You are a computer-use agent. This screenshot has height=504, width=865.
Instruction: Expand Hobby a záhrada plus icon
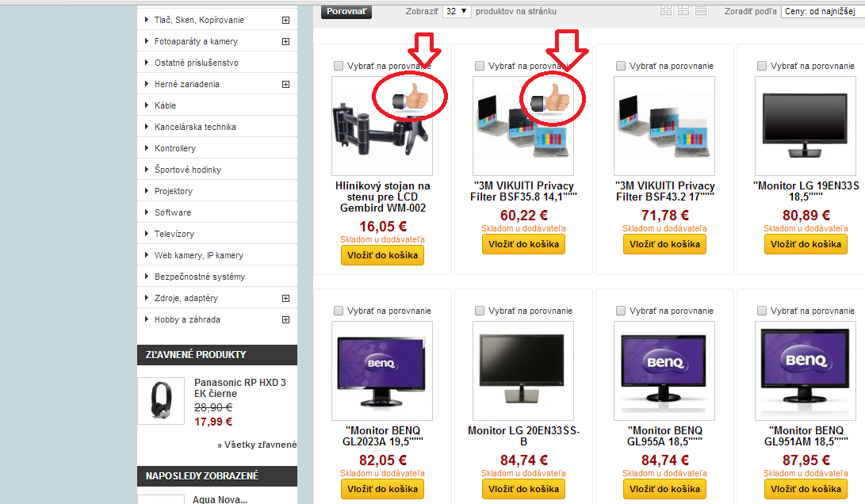285,320
